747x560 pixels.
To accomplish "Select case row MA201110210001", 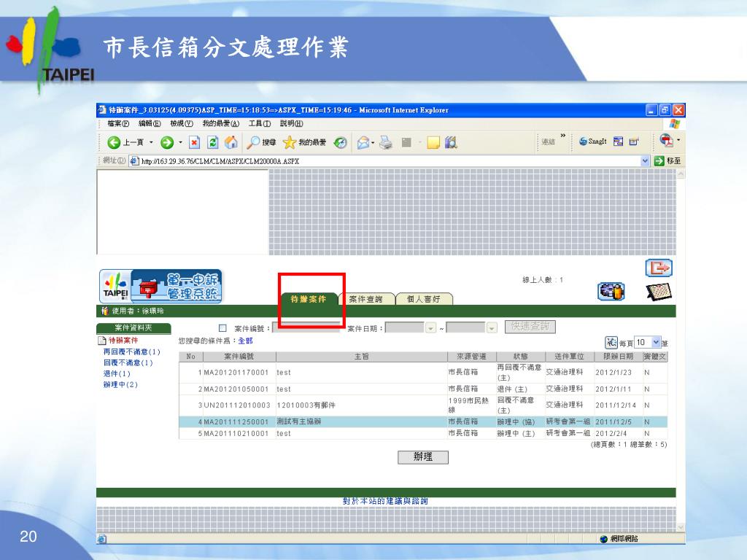I will (x=423, y=433).
